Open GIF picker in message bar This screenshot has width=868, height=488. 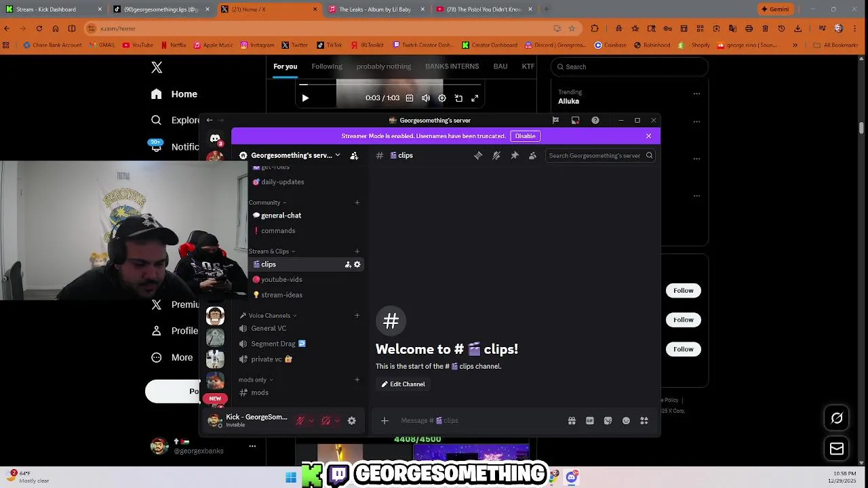coord(590,421)
